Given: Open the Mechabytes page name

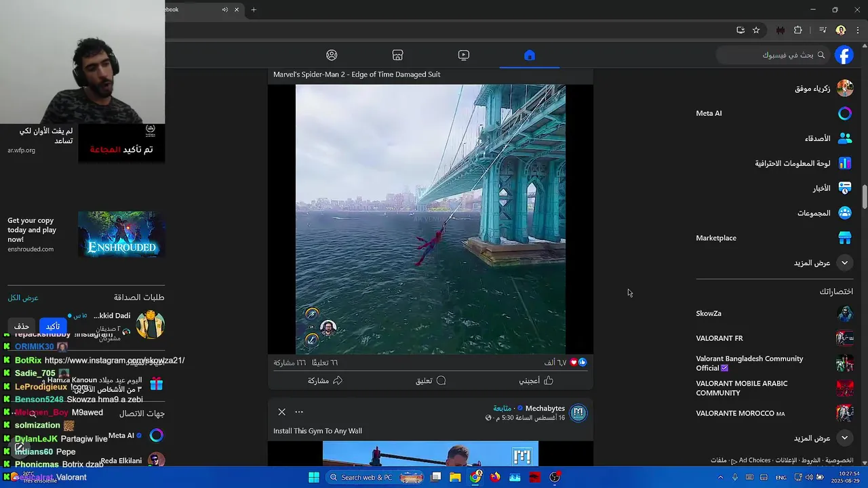Looking at the screenshot, I should pyautogui.click(x=545, y=408).
